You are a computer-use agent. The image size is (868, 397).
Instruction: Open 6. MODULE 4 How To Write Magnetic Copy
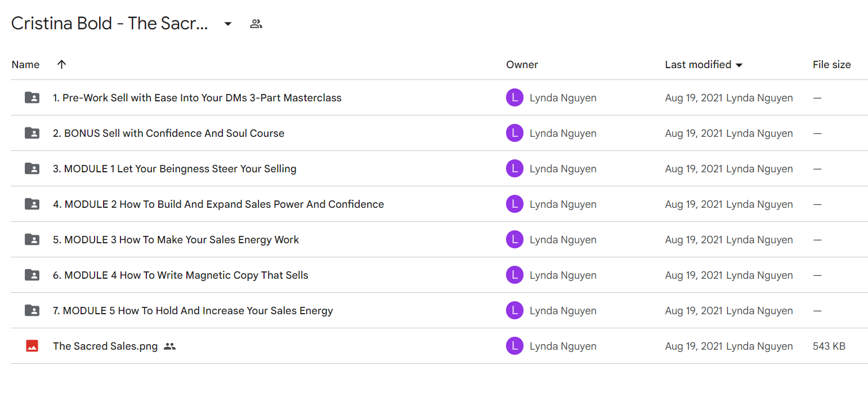point(181,275)
